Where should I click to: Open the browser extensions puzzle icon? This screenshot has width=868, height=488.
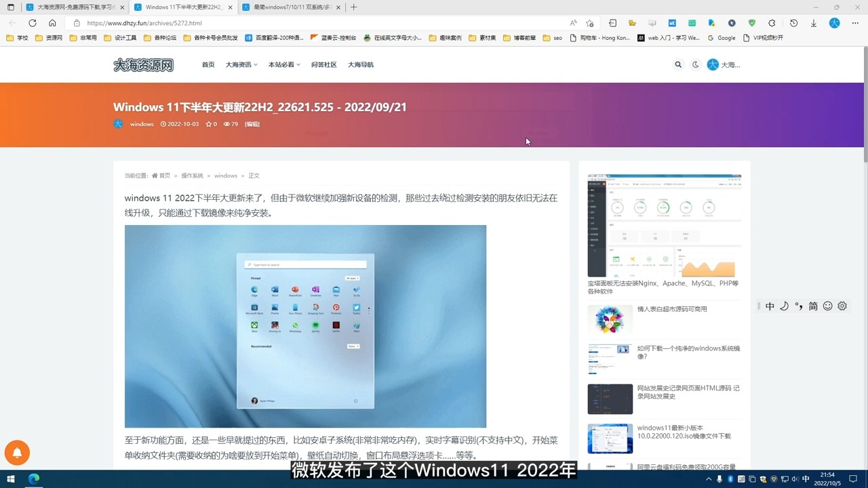[x=772, y=23]
